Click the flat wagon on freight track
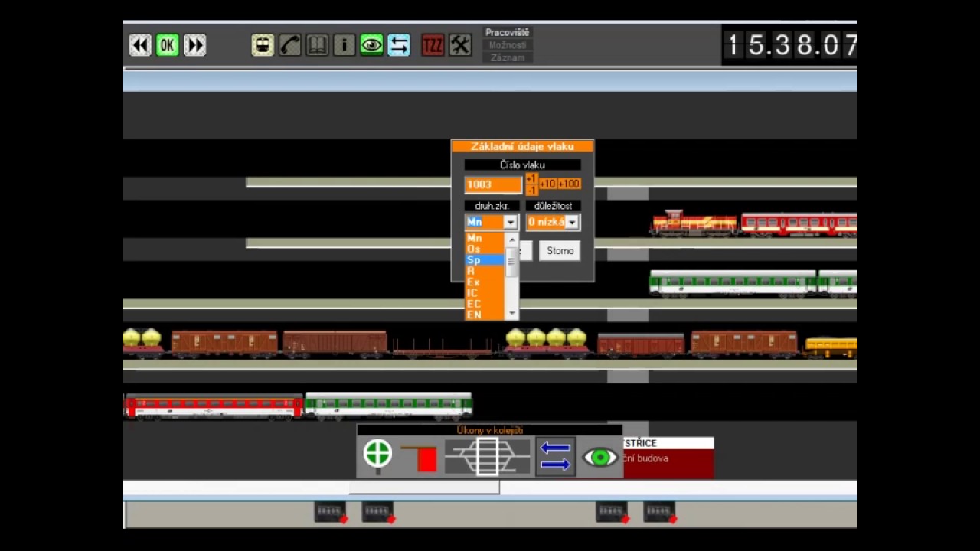Image resolution: width=980 pixels, height=551 pixels. [x=442, y=349]
